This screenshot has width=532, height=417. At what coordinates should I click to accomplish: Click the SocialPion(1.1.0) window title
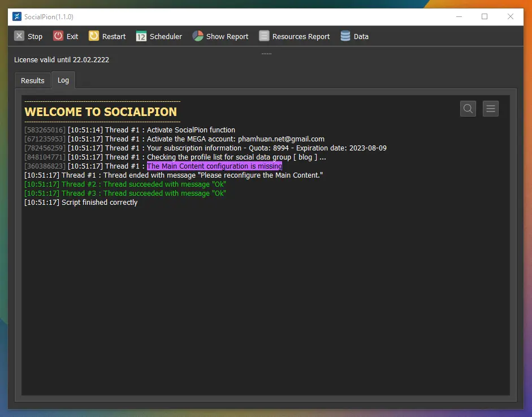click(49, 16)
